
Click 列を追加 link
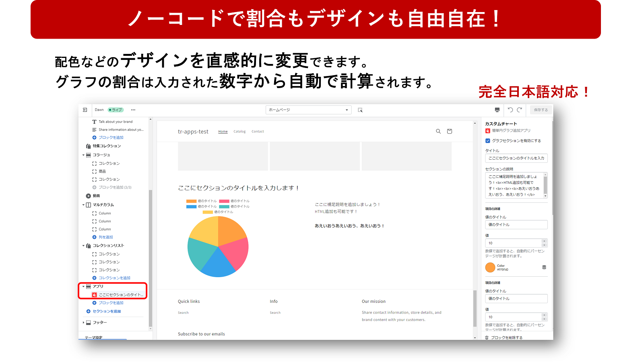106,237
